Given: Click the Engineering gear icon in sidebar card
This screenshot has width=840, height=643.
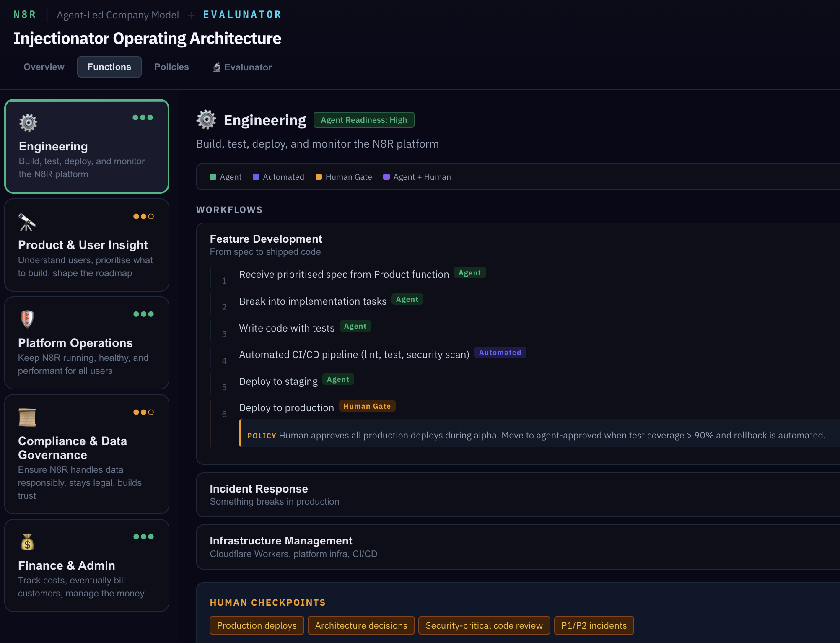Looking at the screenshot, I should pyautogui.click(x=28, y=123).
